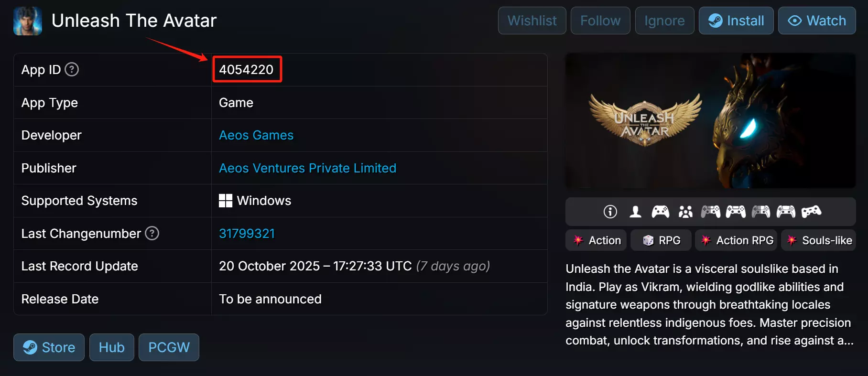Viewport: 868px width, 376px height.
Task: Click the Install button
Action: coord(736,21)
